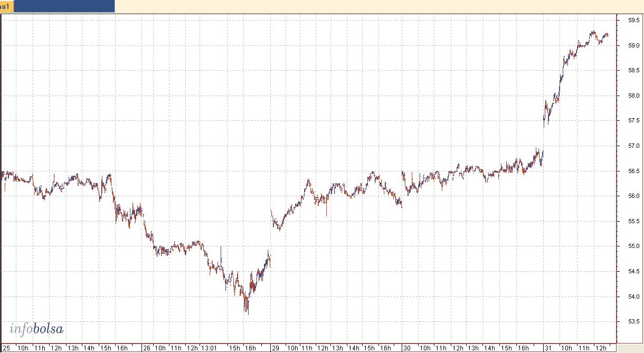The height and width of the screenshot is (353, 644).
Task: Click the 54.5 price axis label
Action: (634, 271)
